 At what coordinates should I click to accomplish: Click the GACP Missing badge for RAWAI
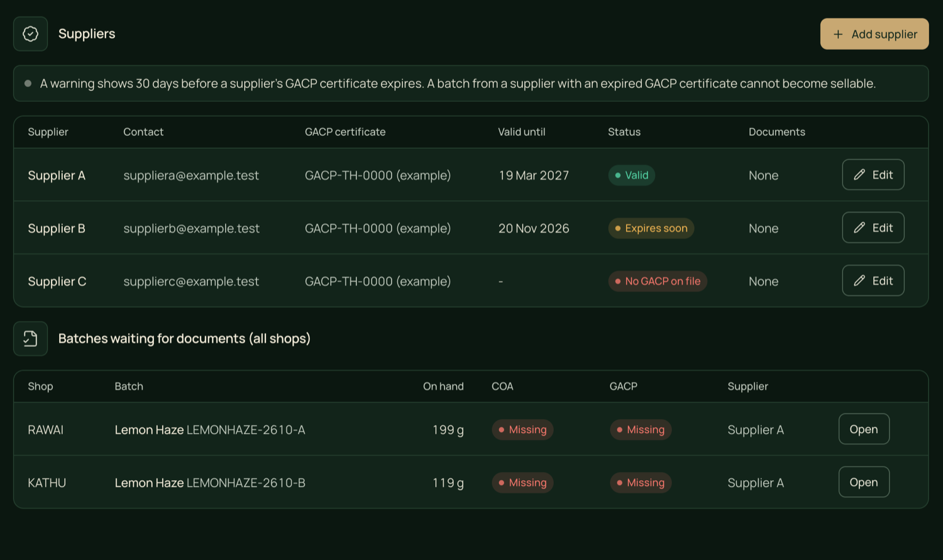point(641,430)
